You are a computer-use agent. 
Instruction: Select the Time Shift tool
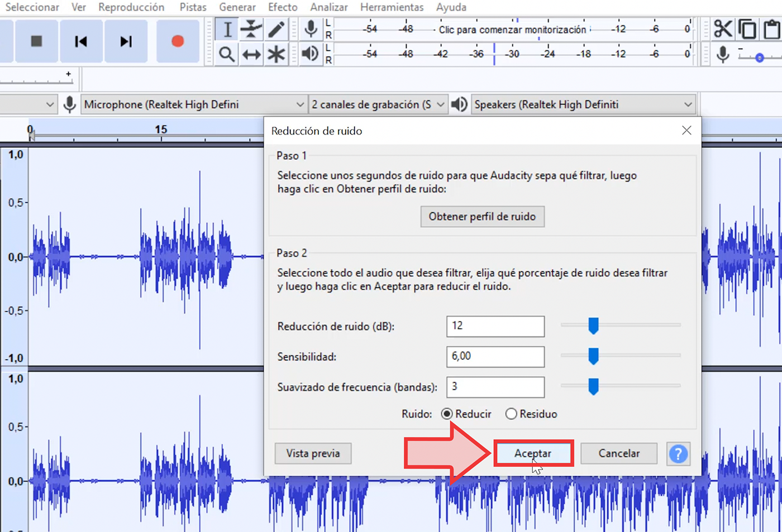click(x=251, y=54)
